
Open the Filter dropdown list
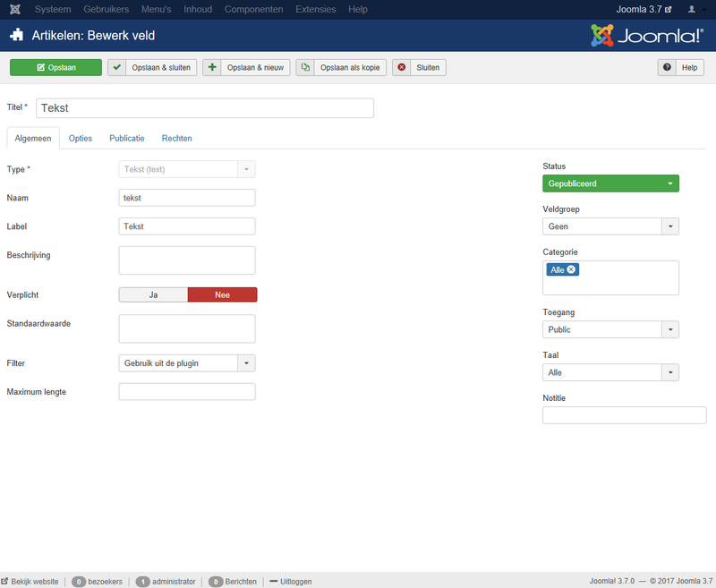coord(187,362)
